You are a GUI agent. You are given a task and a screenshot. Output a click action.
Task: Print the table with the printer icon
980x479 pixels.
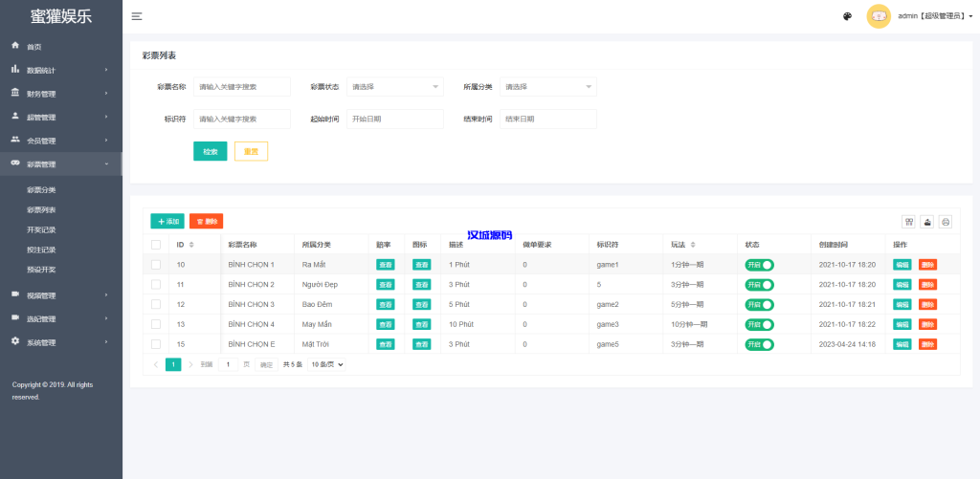pyautogui.click(x=946, y=222)
